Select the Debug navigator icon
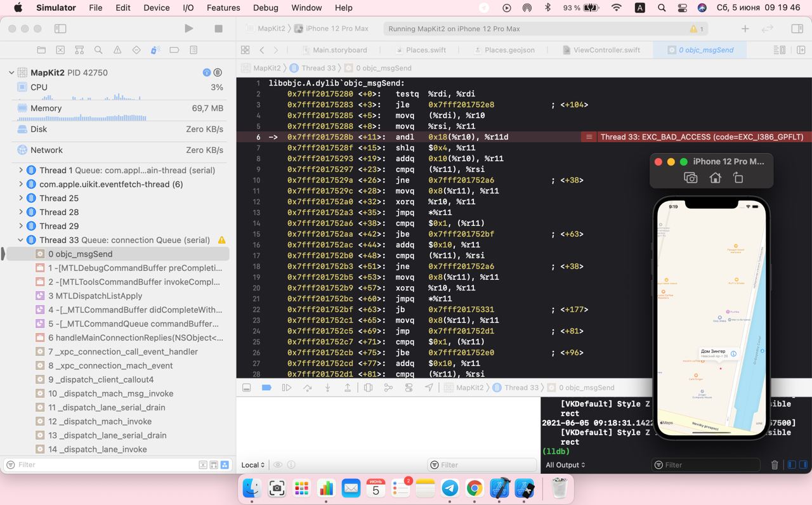812x505 pixels. 155,50
